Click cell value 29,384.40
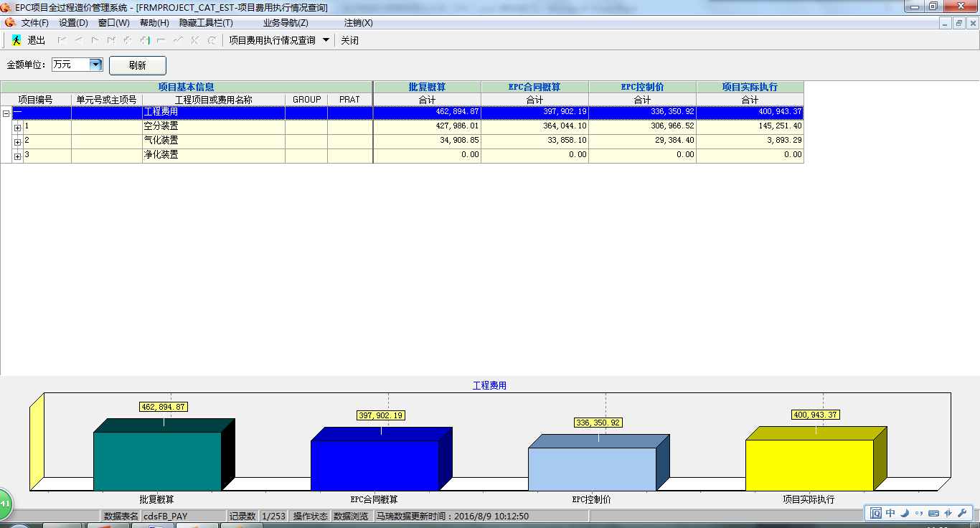Image resolution: width=980 pixels, height=528 pixels. [674, 141]
